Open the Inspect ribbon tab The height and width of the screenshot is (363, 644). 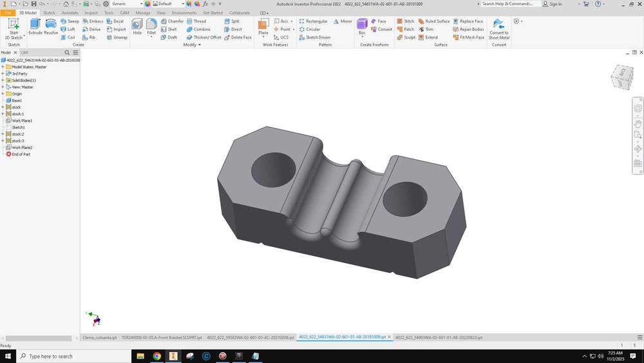tap(91, 13)
